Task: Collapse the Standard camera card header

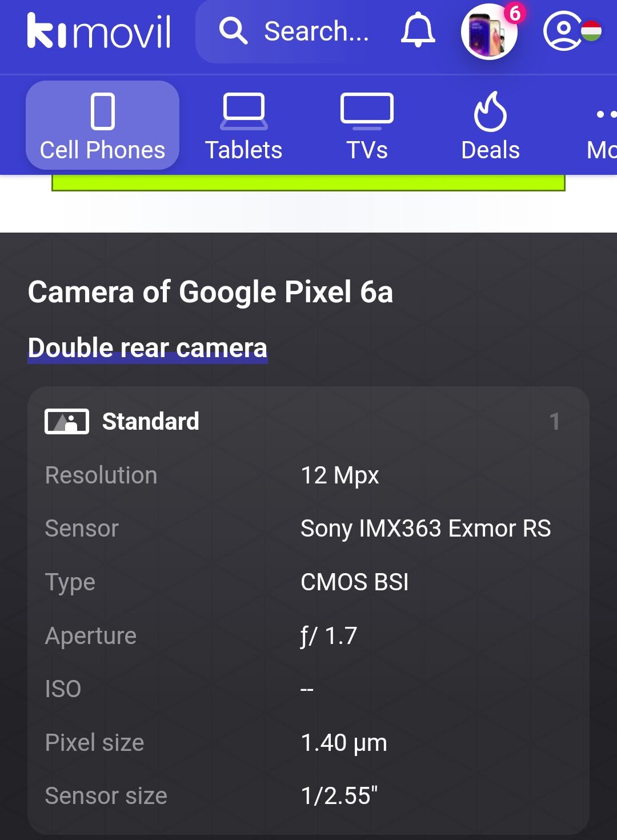Action: click(308, 422)
